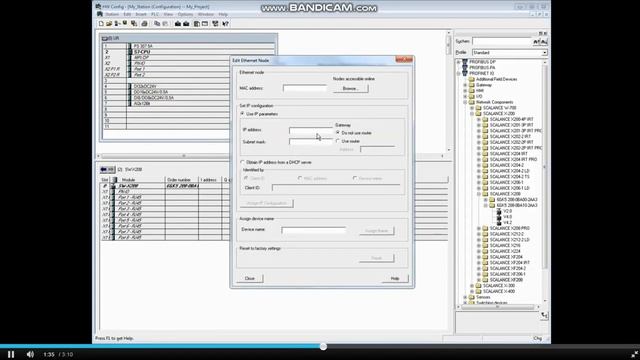The width and height of the screenshot is (640, 360).
Task: Click the Save and Compile toolbar icon
Action: tap(134, 24)
